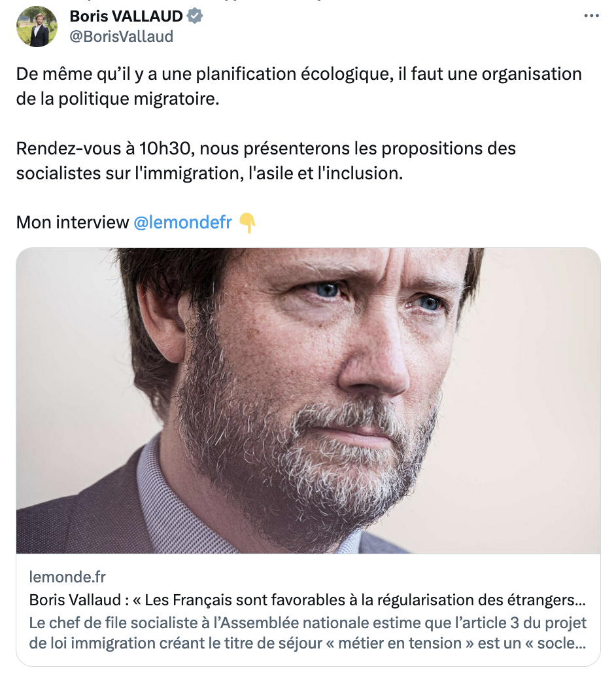Click the display name Boris VALLAUD
Screen dimensions: 616x674
tap(127, 16)
